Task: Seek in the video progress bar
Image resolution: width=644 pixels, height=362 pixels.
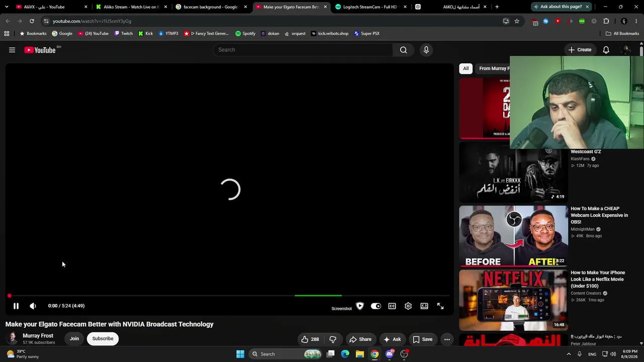Action: [x=229, y=296]
